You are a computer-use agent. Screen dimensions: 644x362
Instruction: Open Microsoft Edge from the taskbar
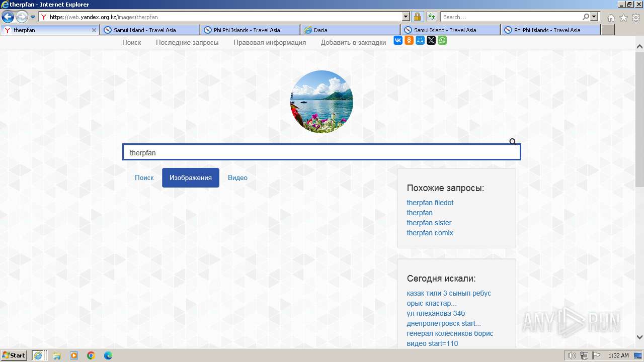click(x=108, y=355)
